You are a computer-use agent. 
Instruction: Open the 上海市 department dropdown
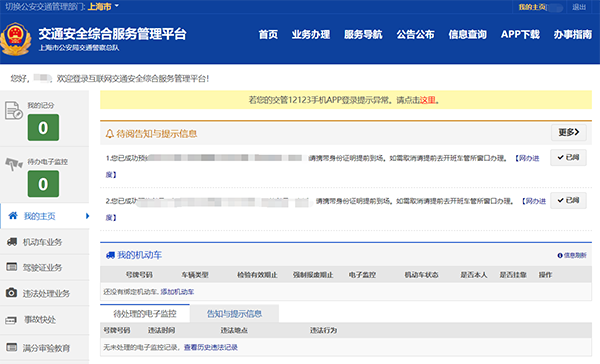click(x=103, y=7)
